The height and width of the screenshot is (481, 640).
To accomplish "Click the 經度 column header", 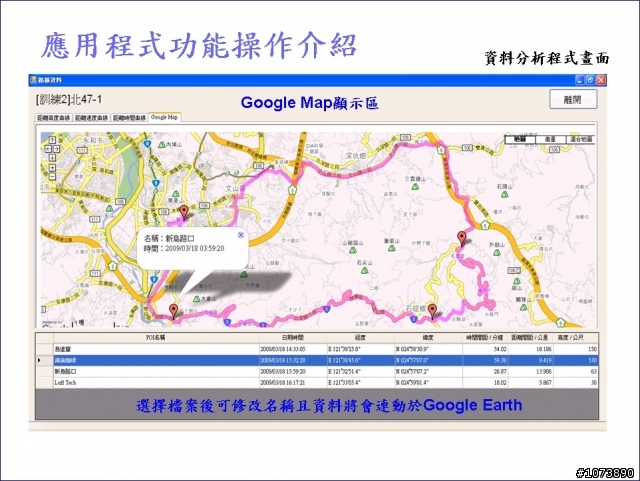I will tap(360, 338).
